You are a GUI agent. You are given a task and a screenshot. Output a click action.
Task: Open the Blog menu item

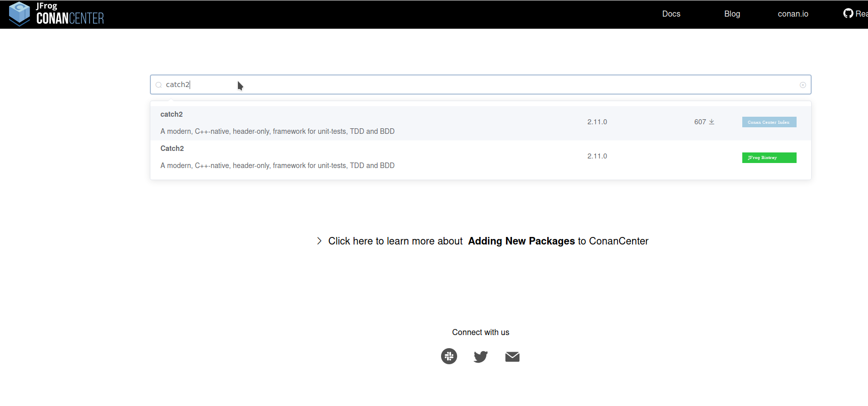tap(732, 14)
